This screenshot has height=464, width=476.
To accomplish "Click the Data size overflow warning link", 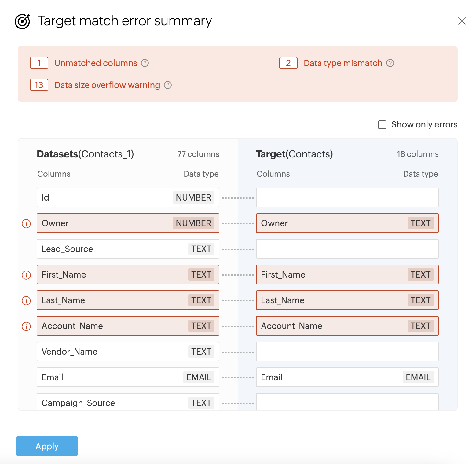I will click(107, 85).
